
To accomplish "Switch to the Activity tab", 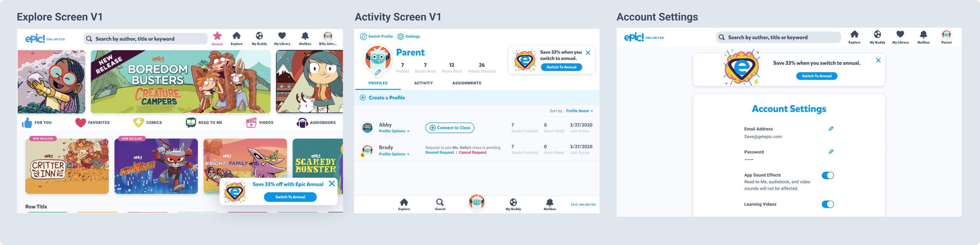I will point(423,83).
